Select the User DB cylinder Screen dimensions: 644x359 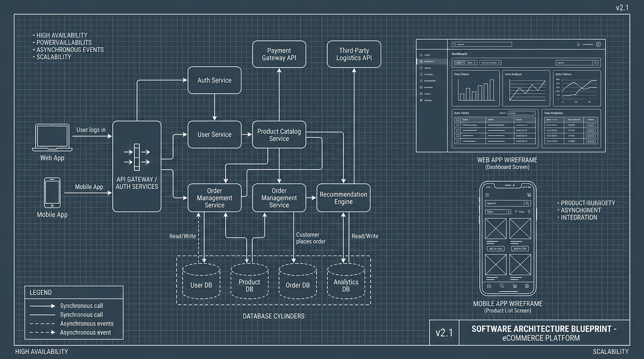coord(201,281)
